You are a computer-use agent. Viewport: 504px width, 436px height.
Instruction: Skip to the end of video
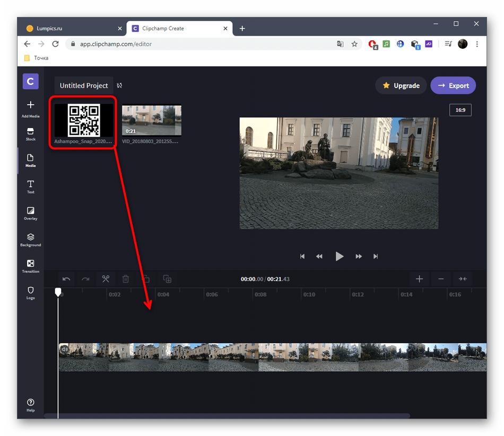(x=376, y=257)
